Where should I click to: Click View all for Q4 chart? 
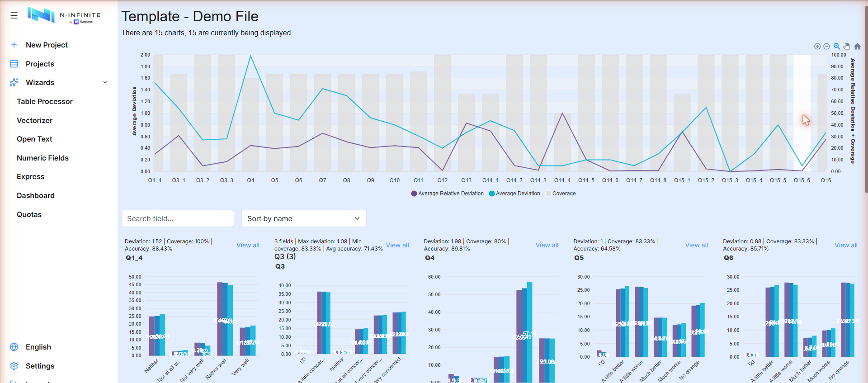click(x=547, y=245)
